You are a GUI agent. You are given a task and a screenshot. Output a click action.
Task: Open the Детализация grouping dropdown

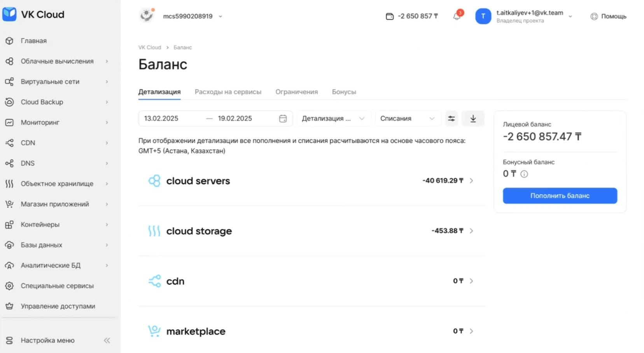pos(334,119)
